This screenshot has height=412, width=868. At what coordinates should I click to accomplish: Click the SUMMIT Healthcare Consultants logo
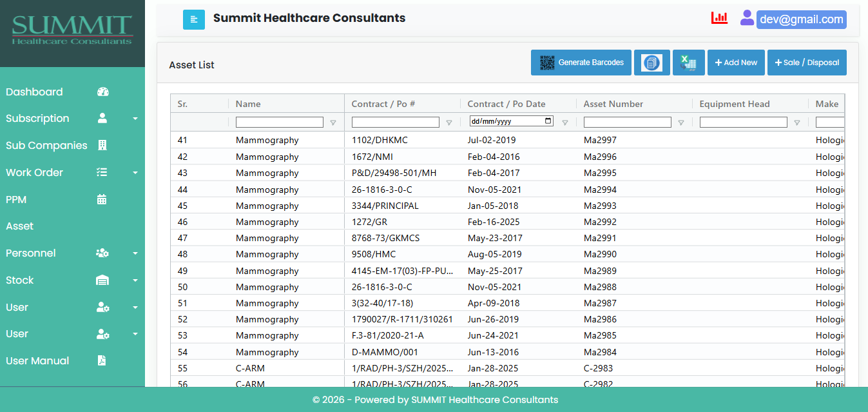(x=72, y=31)
